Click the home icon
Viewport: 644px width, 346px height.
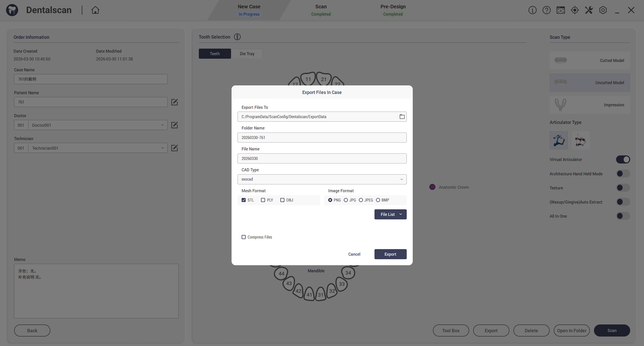coord(95,10)
